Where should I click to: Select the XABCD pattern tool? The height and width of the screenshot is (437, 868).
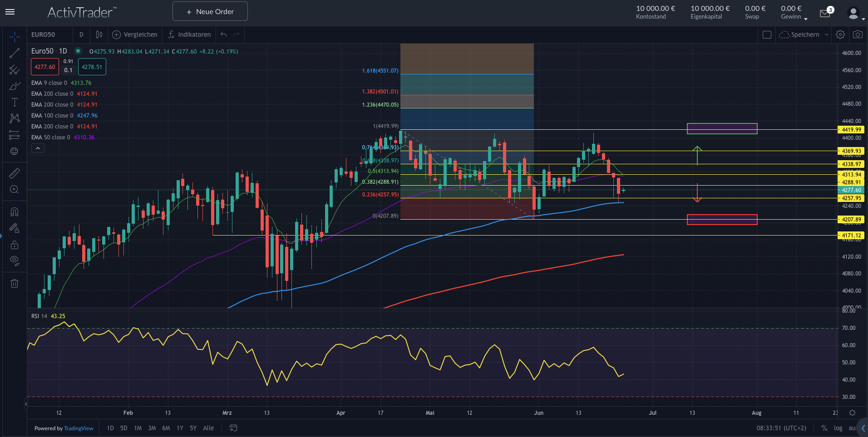[14, 118]
